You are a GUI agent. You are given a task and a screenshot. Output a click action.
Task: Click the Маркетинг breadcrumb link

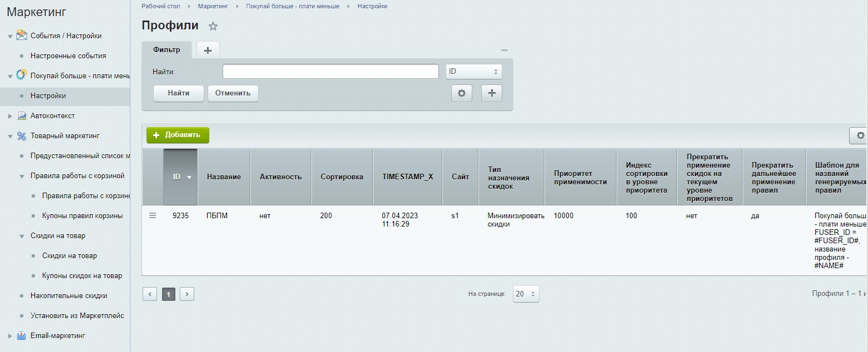click(x=213, y=6)
